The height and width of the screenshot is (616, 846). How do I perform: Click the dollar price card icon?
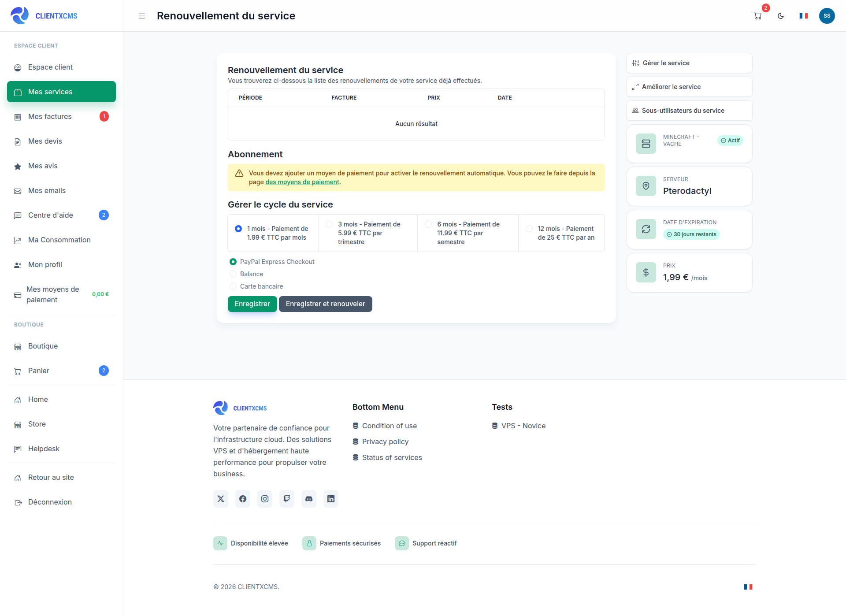(x=646, y=272)
